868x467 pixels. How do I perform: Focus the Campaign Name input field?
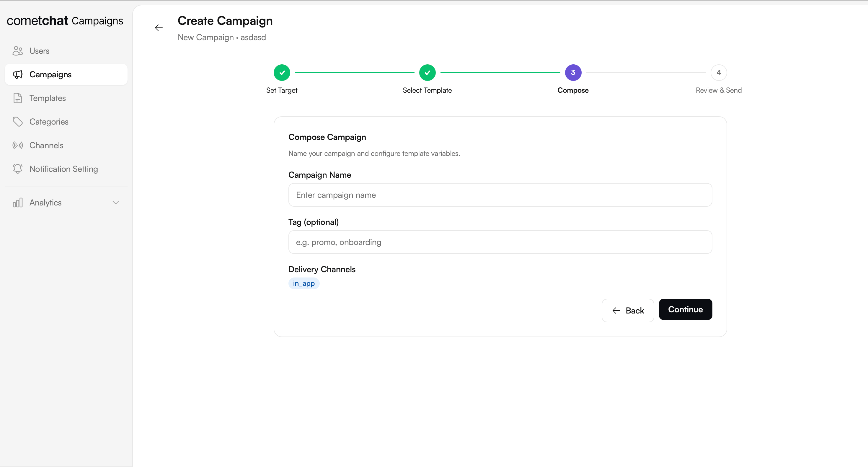[500, 195]
